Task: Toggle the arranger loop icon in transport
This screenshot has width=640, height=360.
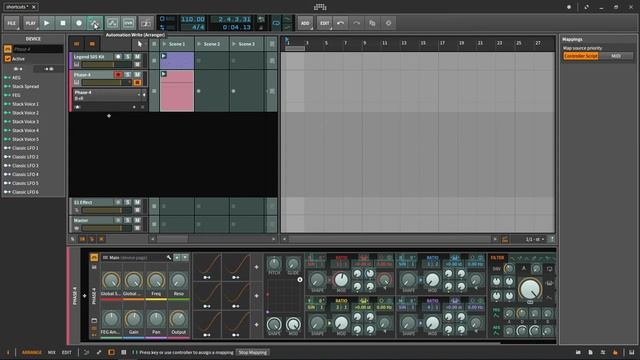Action: [276, 23]
